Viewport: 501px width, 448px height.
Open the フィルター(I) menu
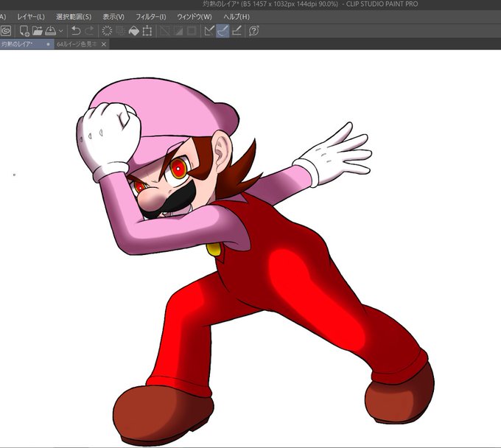[151, 17]
